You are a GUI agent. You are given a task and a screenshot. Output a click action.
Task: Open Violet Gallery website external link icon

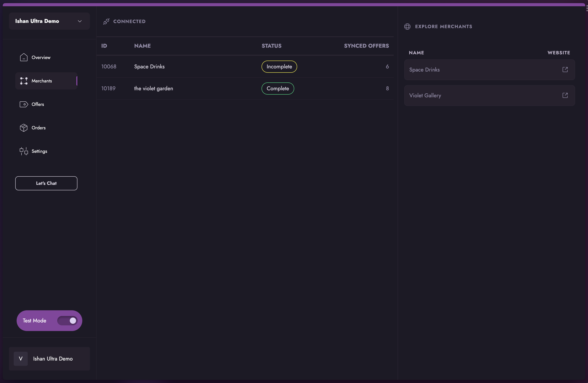[565, 95]
